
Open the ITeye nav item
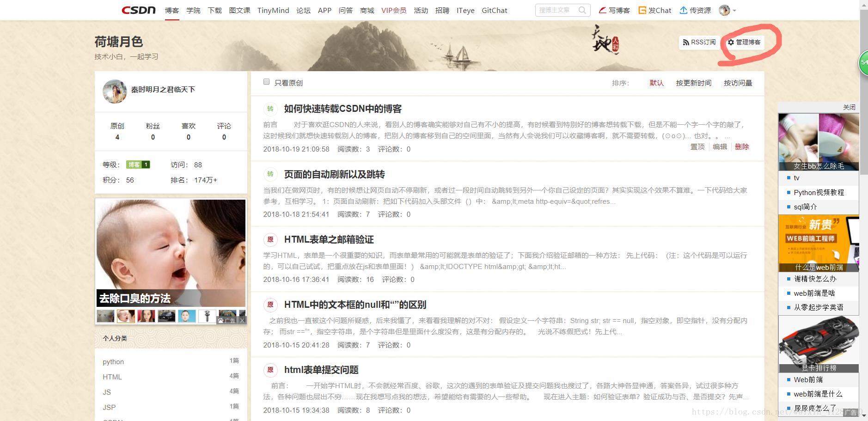coord(465,10)
